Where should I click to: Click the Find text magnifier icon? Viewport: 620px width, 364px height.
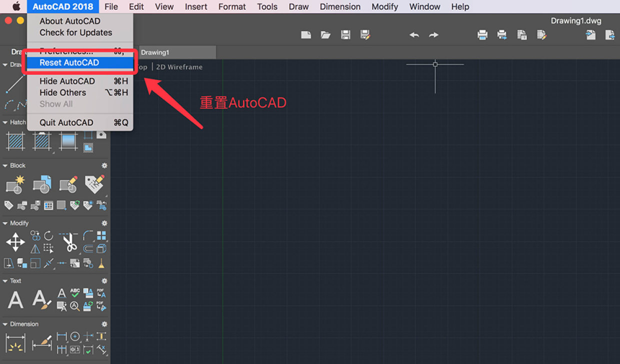click(x=75, y=306)
